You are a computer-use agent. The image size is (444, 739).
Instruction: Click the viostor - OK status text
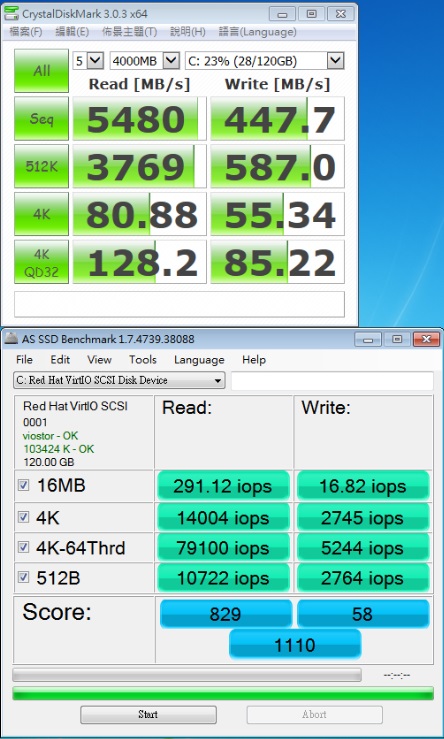[x=50, y=435]
